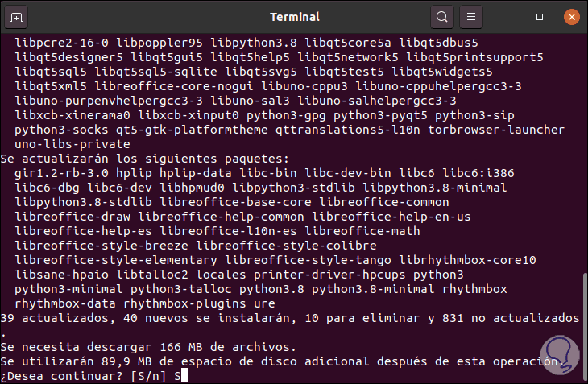Click the cursor block after the S
The height and width of the screenshot is (384, 588).
pos(185,375)
